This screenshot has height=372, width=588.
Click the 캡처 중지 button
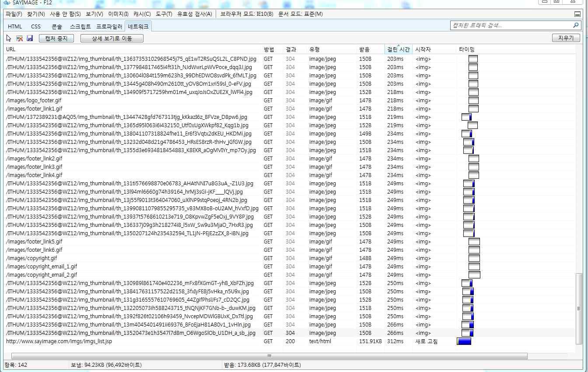point(56,38)
